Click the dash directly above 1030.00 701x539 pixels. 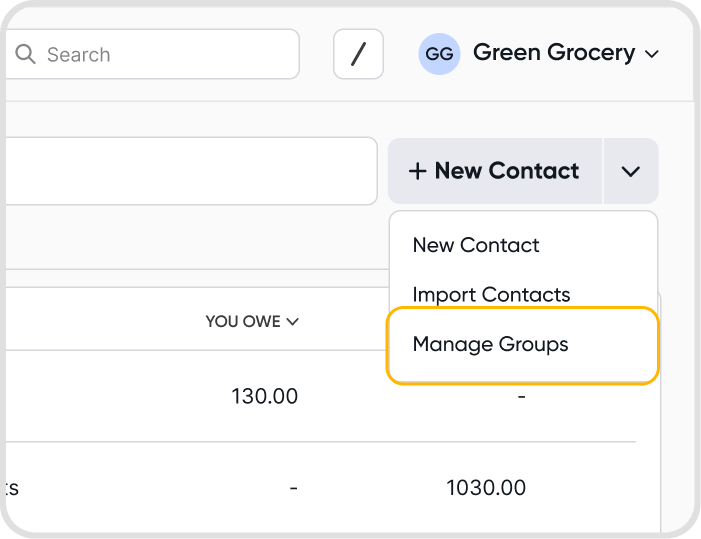click(x=521, y=397)
